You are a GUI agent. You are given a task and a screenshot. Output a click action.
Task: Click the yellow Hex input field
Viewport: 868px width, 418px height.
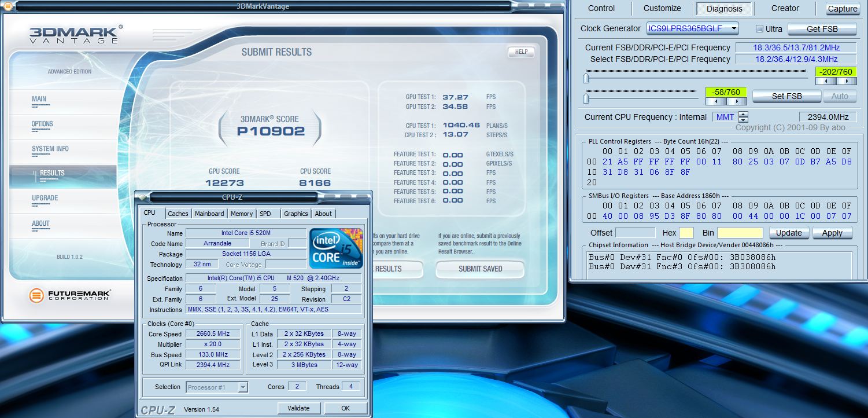686,233
